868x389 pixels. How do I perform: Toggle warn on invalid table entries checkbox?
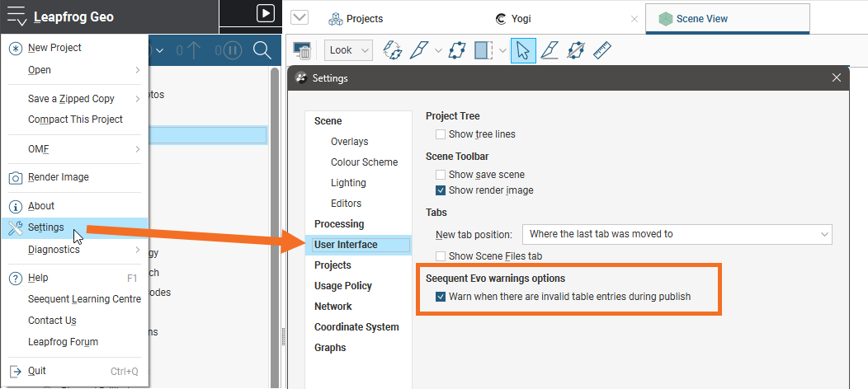point(441,297)
